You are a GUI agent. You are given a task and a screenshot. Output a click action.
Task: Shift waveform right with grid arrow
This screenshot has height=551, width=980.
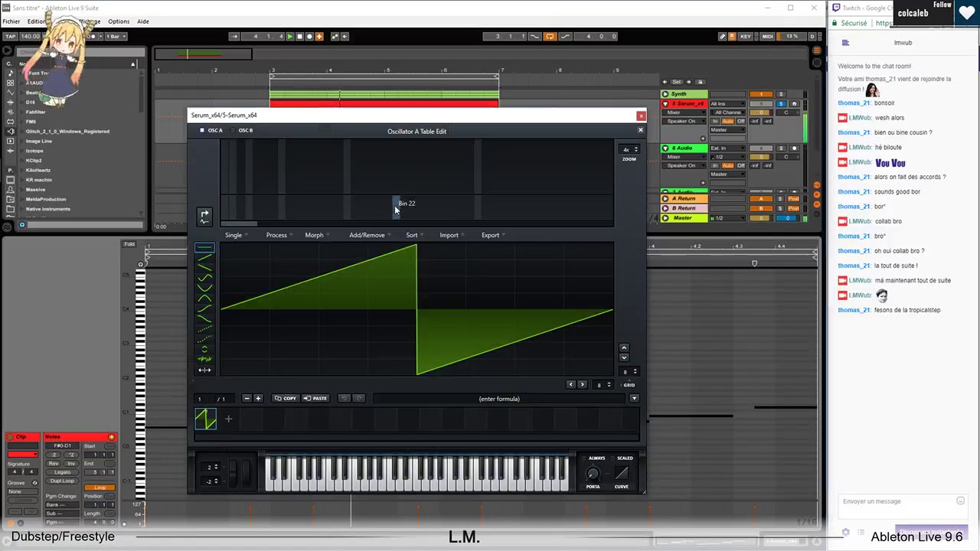[x=582, y=384]
